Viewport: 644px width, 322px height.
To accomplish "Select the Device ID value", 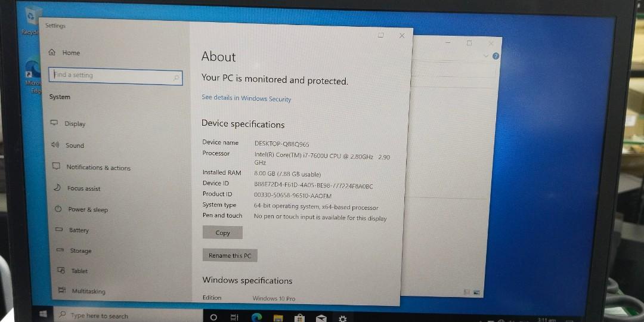I will point(314,185).
